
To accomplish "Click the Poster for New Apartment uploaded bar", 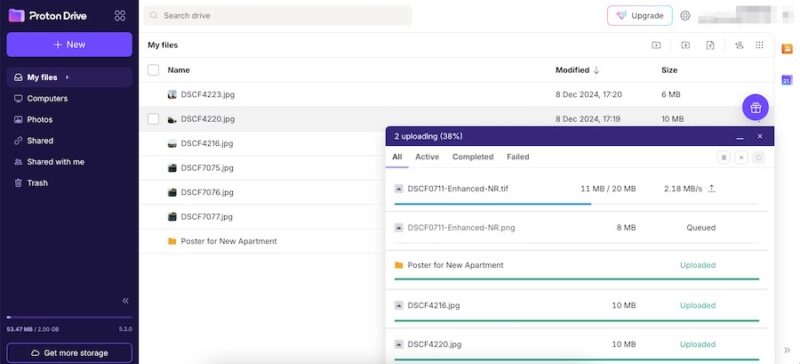I will 577,279.
